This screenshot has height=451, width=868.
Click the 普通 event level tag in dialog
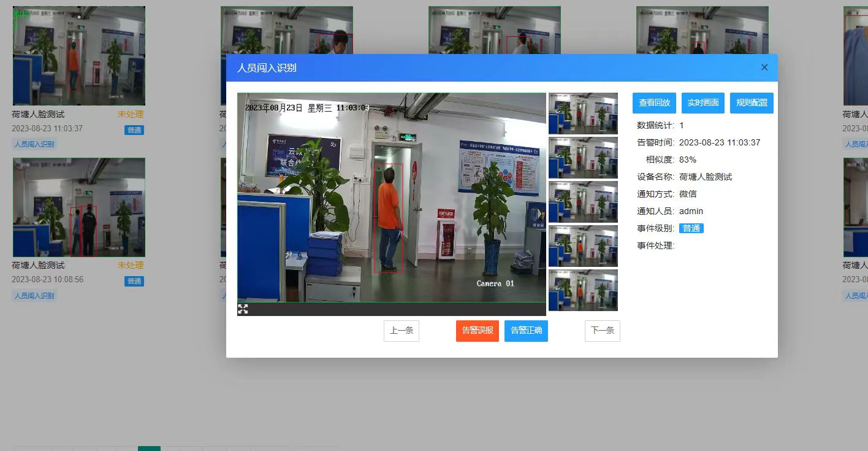(691, 228)
